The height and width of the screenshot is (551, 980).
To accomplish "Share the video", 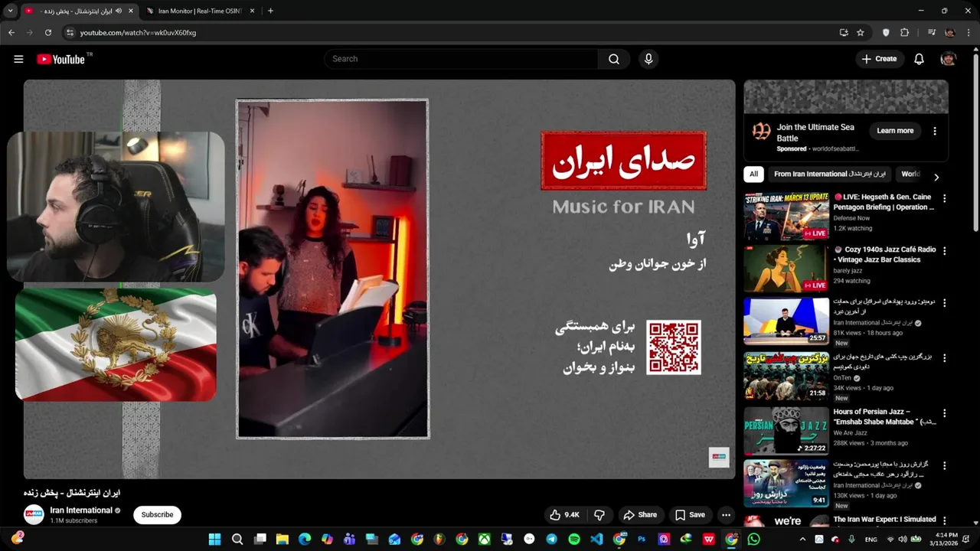I will (x=640, y=515).
